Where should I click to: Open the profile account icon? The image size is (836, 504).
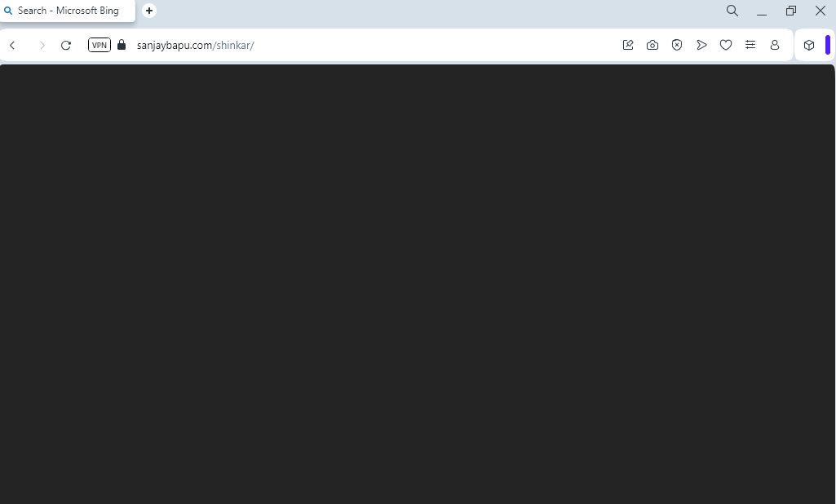point(775,46)
